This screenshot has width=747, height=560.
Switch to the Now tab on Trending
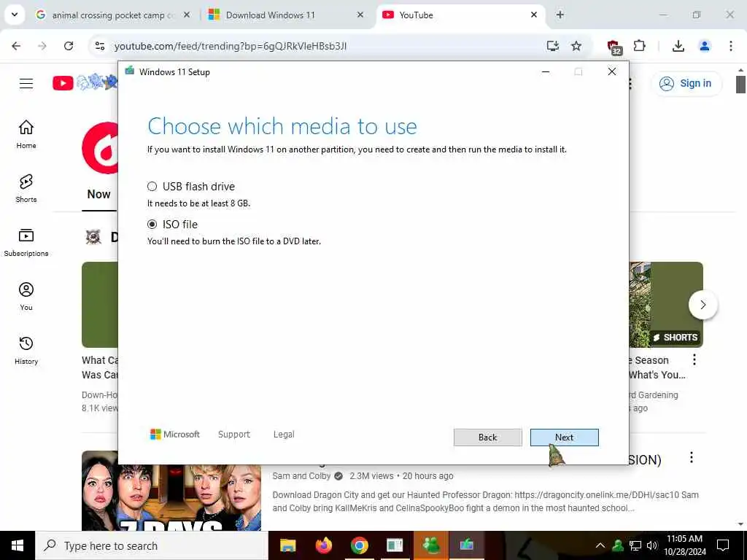tap(98, 194)
